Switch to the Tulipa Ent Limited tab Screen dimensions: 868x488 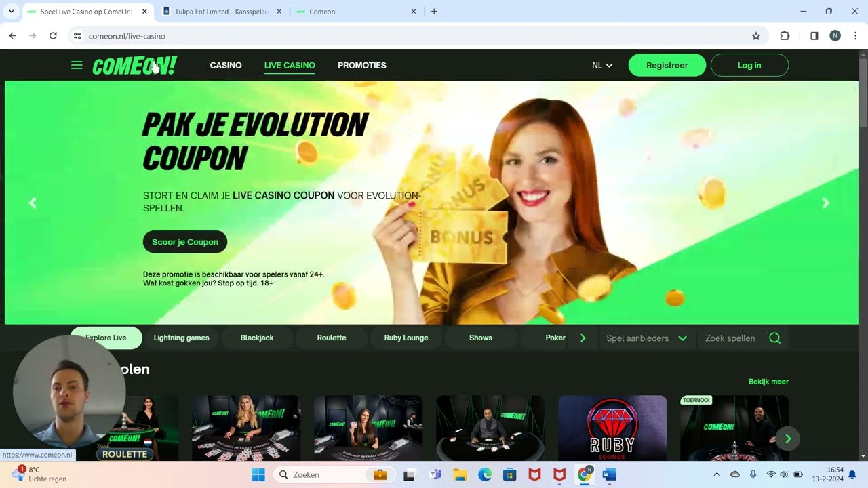222,12
